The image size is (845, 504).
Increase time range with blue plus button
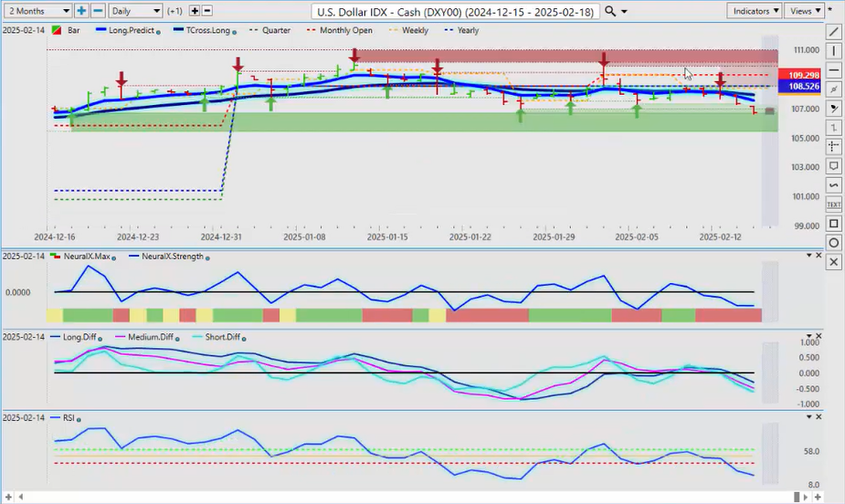point(81,11)
